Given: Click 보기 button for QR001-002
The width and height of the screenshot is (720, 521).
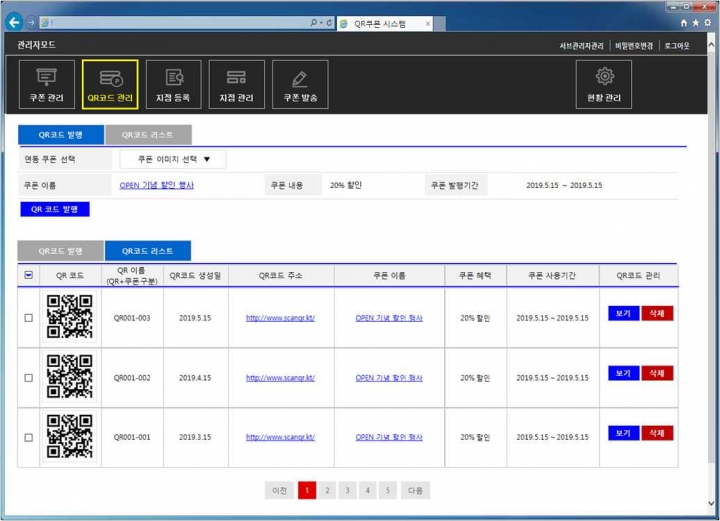Looking at the screenshot, I should tap(624, 373).
